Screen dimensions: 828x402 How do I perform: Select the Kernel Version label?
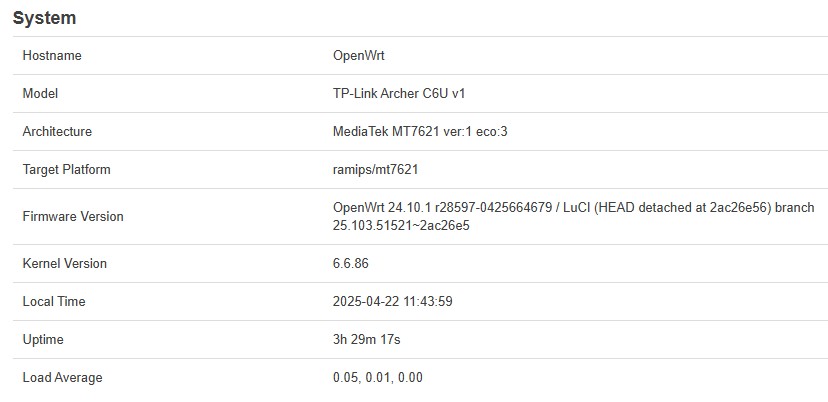[64, 263]
